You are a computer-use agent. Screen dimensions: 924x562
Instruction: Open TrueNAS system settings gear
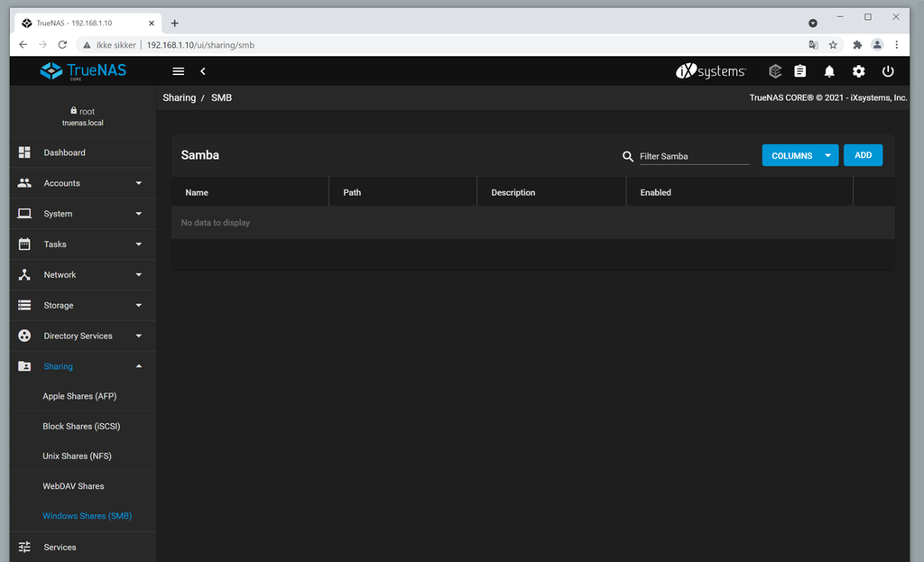[x=858, y=71]
